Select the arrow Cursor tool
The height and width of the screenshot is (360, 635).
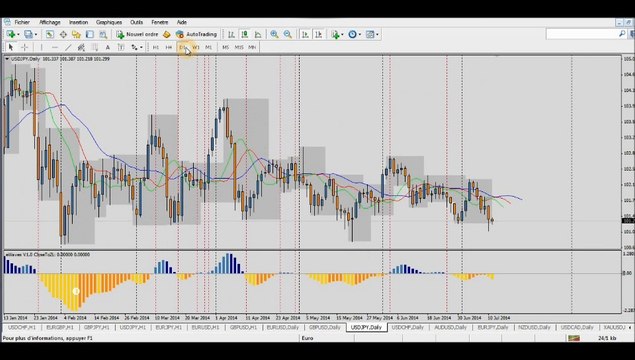[x=11, y=47]
